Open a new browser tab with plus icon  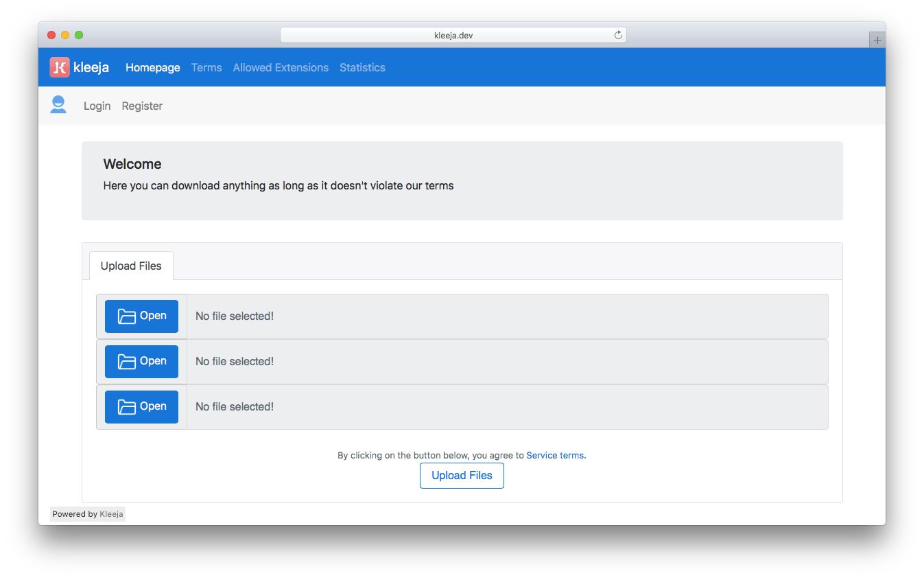[x=877, y=40]
